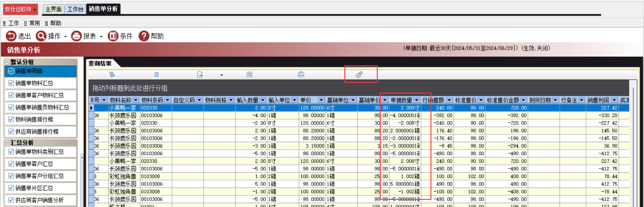The width and height of the screenshot is (644, 207).
Task: Open 自定义码 column filter dropdown
Action: point(199,100)
